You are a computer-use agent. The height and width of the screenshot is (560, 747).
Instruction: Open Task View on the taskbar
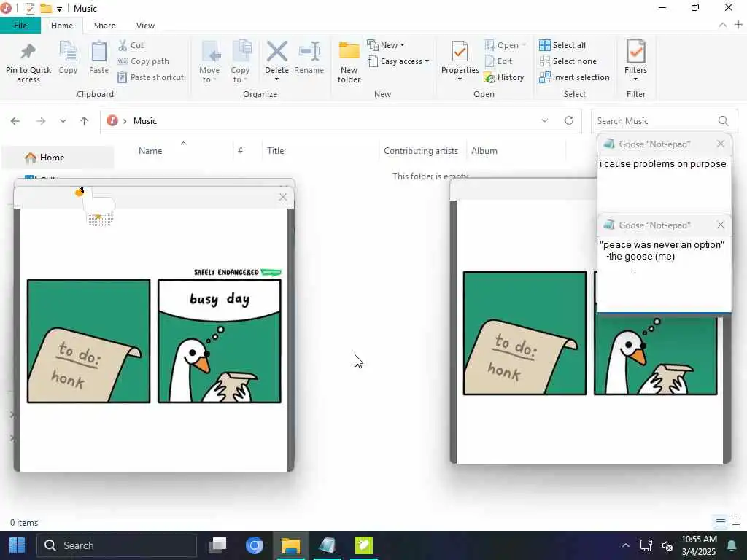(x=217, y=545)
